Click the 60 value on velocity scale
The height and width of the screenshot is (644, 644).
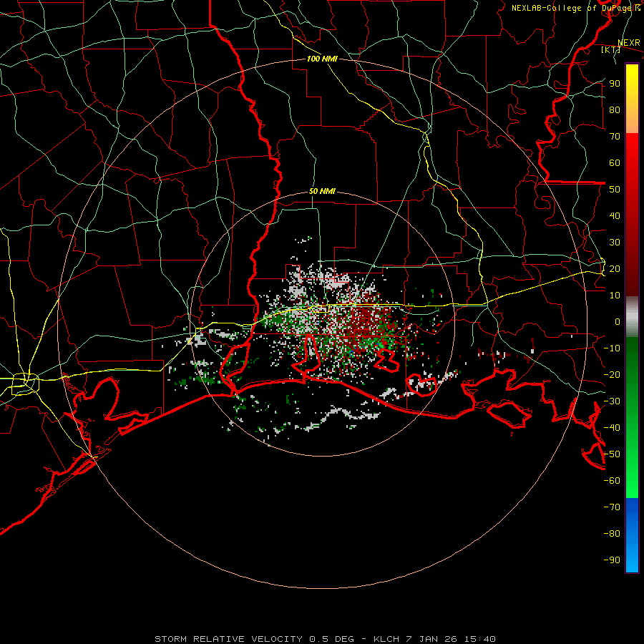(x=615, y=162)
